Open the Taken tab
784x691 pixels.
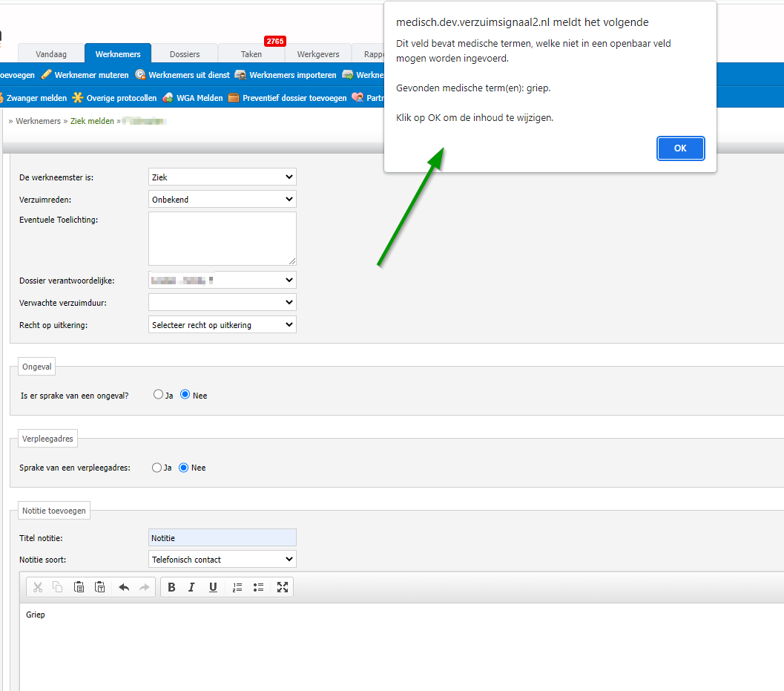(251, 54)
